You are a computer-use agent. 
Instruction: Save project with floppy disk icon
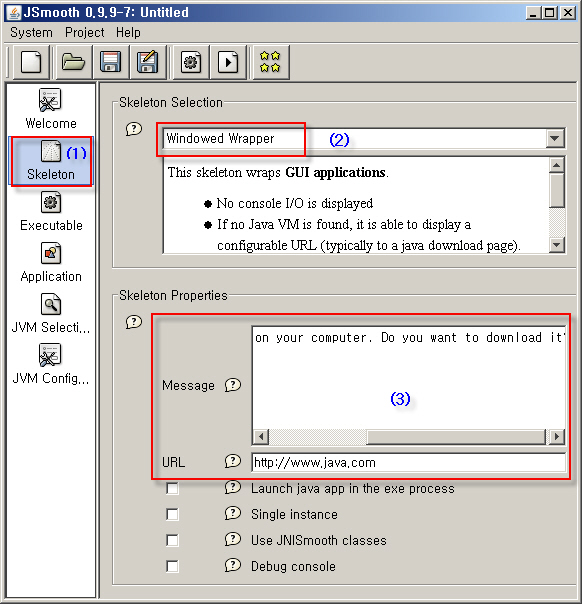(x=111, y=62)
